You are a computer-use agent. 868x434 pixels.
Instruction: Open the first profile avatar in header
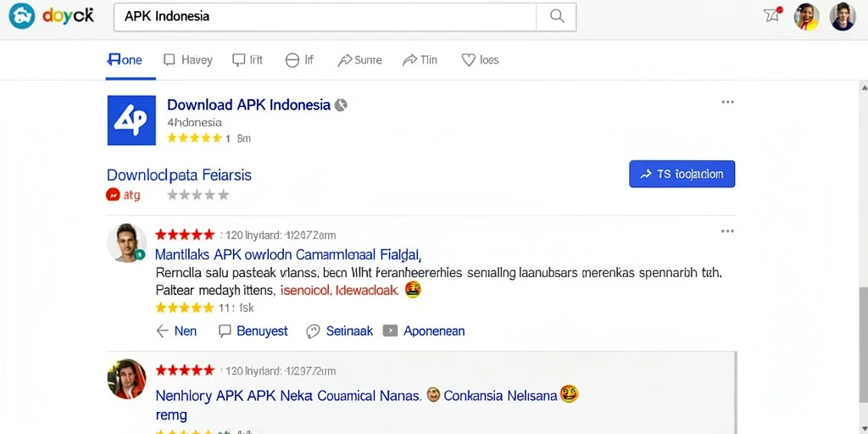[807, 17]
